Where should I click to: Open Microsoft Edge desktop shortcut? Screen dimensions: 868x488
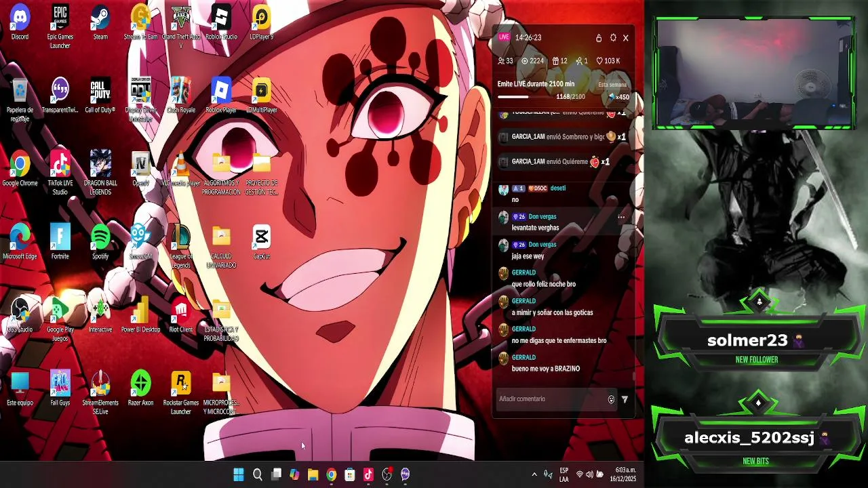[x=20, y=241]
